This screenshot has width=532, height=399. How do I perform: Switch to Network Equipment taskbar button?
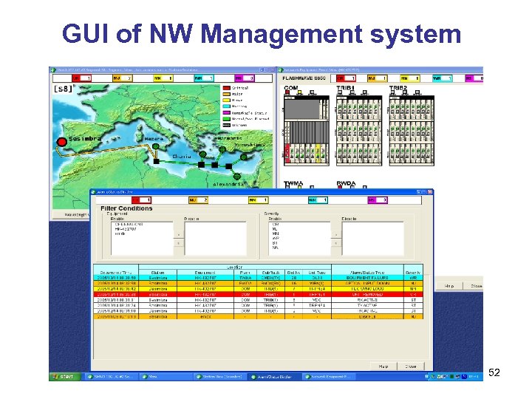pos(329,377)
